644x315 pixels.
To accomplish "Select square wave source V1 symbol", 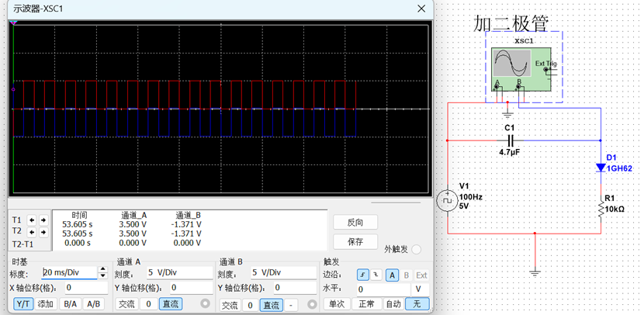I will tap(446, 201).
